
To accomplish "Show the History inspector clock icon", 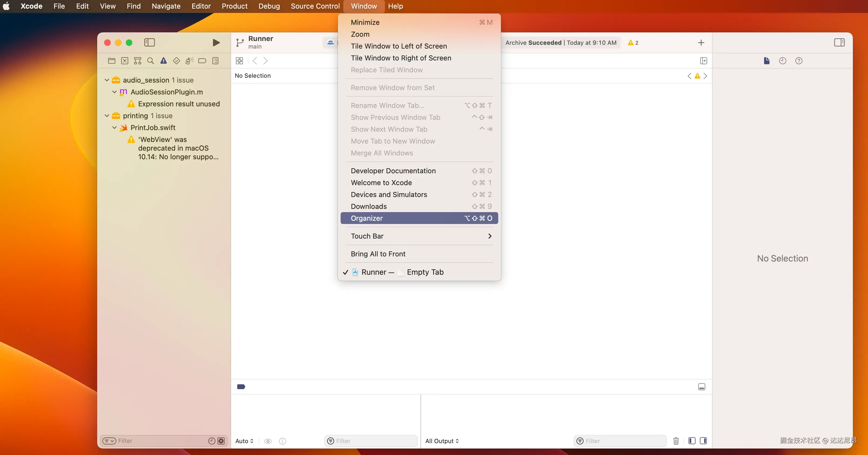I will tap(782, 61).
